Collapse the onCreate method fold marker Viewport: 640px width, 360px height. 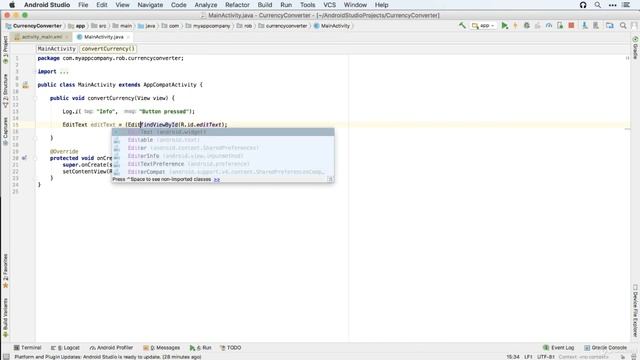36,158
